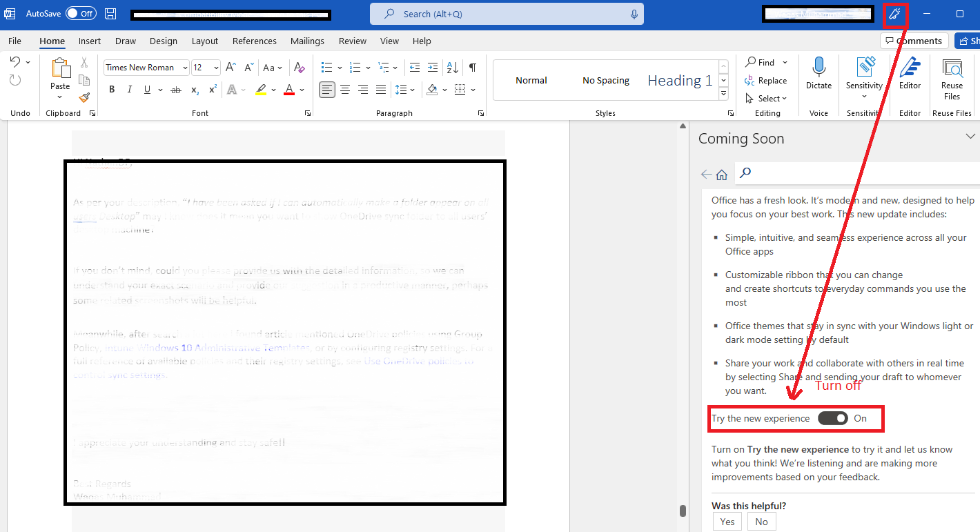Switch to the Review tab
980x532 pixels.
click(353, 41)
